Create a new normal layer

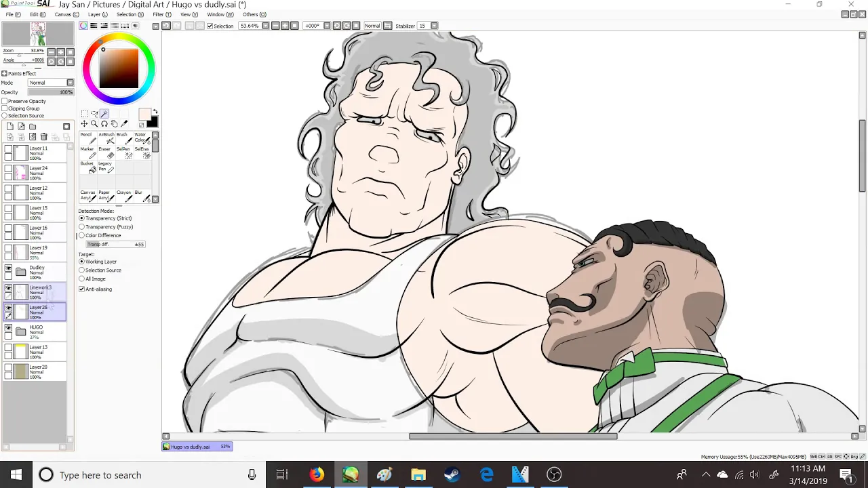tap(10, 127)
